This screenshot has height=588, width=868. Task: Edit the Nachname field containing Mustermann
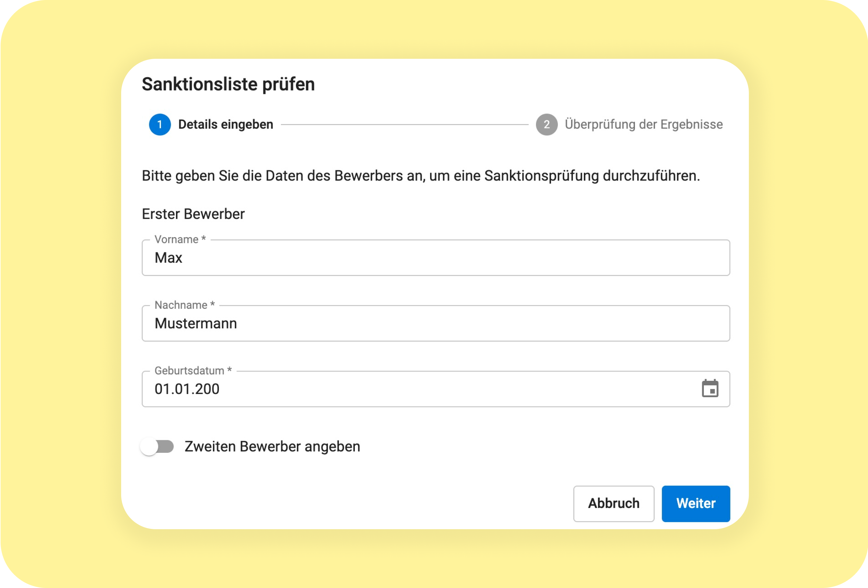click(436, 323)
